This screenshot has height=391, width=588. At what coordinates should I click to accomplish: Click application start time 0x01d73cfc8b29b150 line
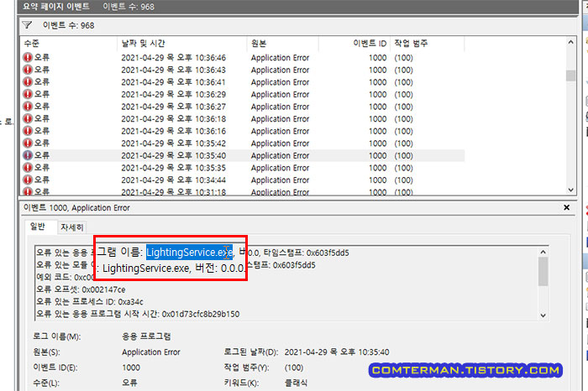pyautogui.click(x=138, y=314)
